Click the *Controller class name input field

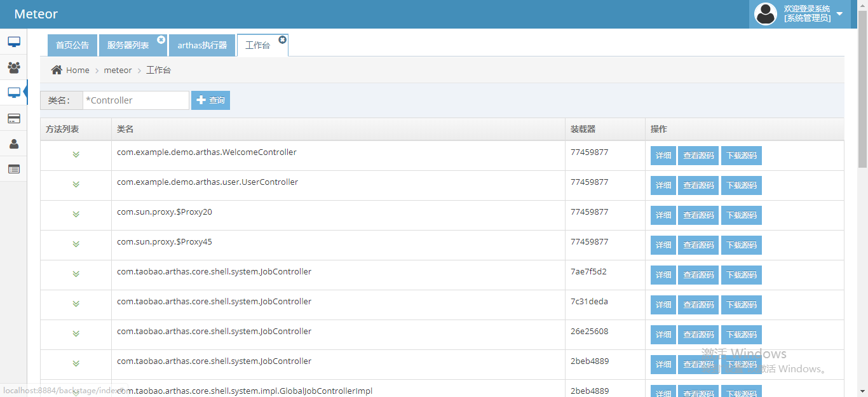click(135, 100)
